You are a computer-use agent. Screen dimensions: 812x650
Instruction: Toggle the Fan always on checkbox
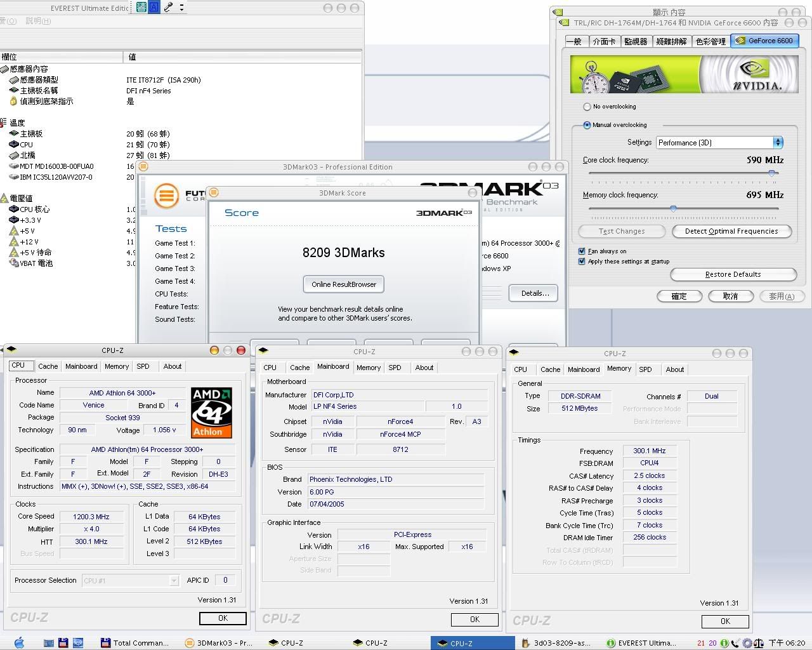click(x=582, y=251)
